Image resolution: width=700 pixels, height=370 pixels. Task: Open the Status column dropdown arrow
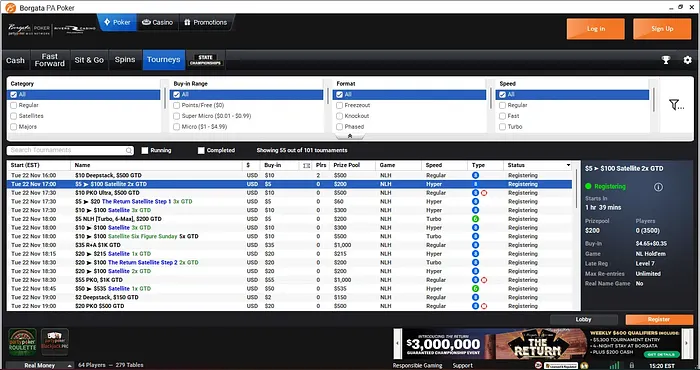pyautogui.click(x=568, y=165)
